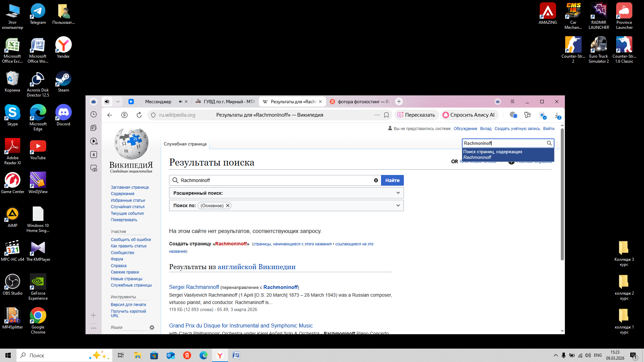The image size is (644, 362).
Task: Click the Wikipedia search magnifier icon
Action: click(x=549, y=143)
